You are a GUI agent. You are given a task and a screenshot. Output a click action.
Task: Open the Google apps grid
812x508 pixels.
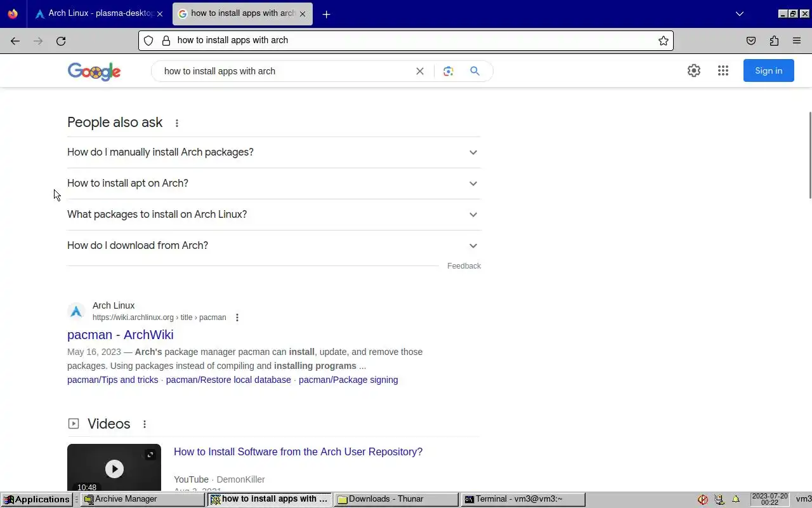pyautogui.click(x=723, y=70)
